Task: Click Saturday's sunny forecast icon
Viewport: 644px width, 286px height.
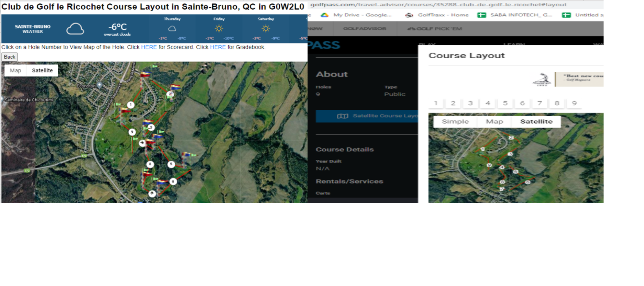Action: [266, 28]
